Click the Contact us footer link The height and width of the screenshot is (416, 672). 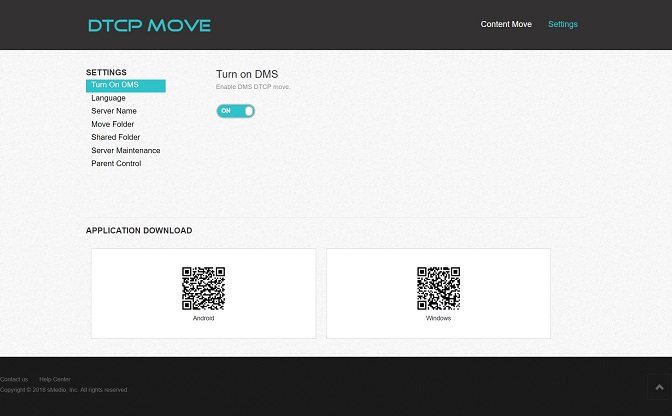coord(14,379)
